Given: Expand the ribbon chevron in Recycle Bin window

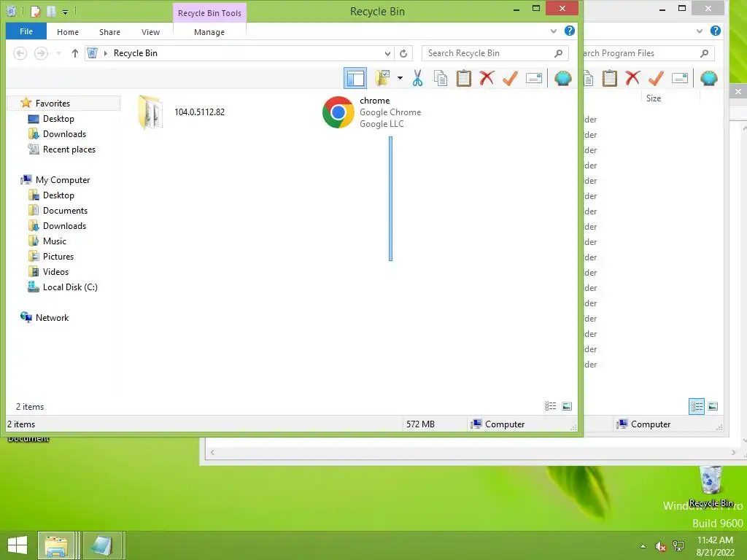Looking at the screenshot, I should tap(553, 31).
